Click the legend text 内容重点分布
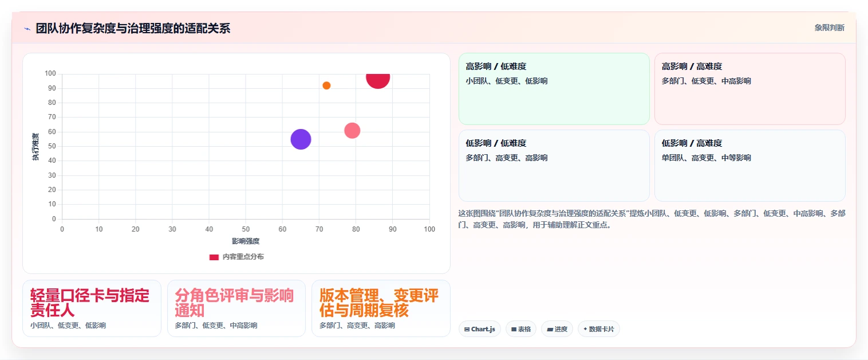Viewport: 868px width, 360px height. [x=243, y=257]
